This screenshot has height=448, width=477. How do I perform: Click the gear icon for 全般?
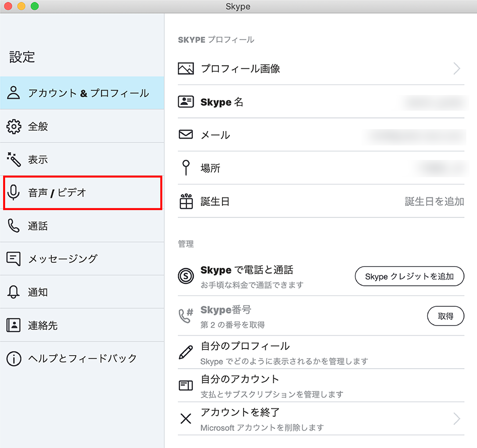pos(14,127)
